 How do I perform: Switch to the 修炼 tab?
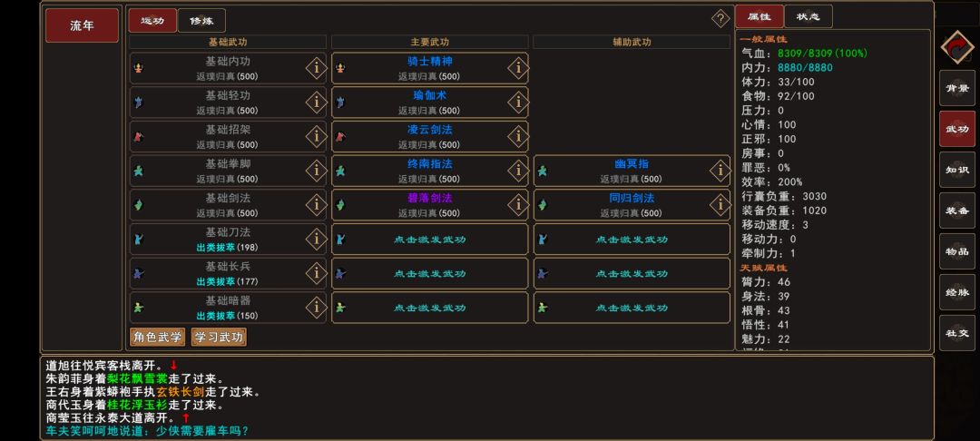(201, 21)
